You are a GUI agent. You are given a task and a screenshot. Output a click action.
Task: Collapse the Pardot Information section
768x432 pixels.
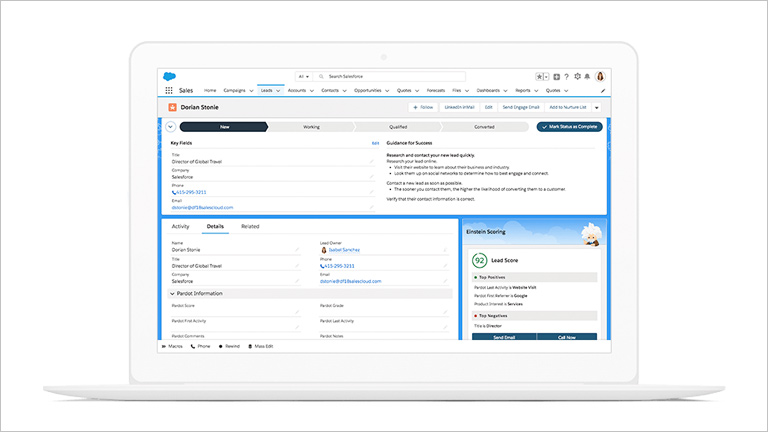pos(172,293)
